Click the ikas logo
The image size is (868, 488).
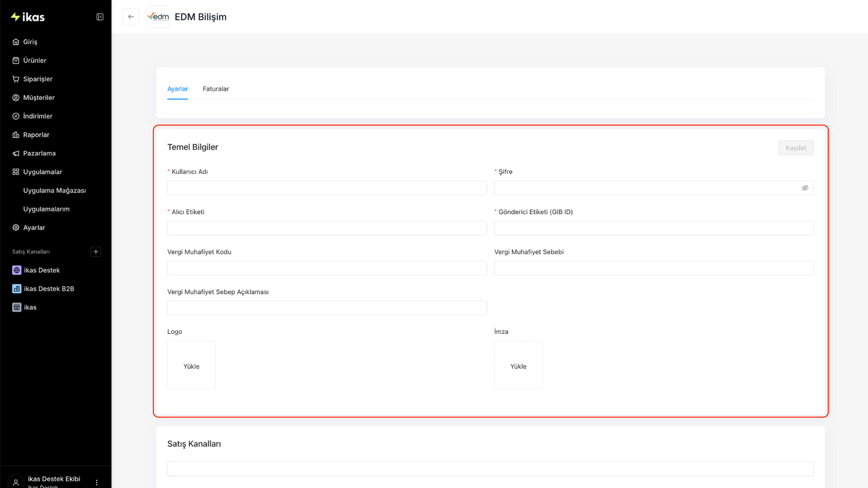pyautogui.click(x=28, y=17)
